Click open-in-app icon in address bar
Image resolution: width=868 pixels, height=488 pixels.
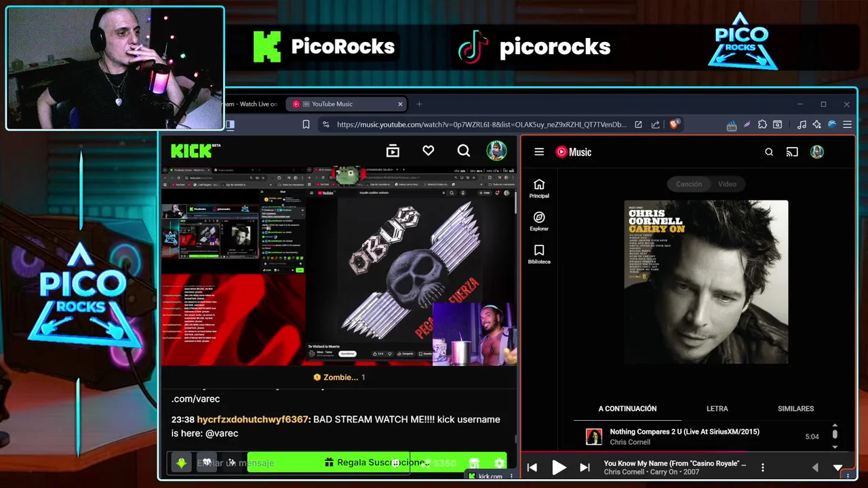(x=638, y=125)
